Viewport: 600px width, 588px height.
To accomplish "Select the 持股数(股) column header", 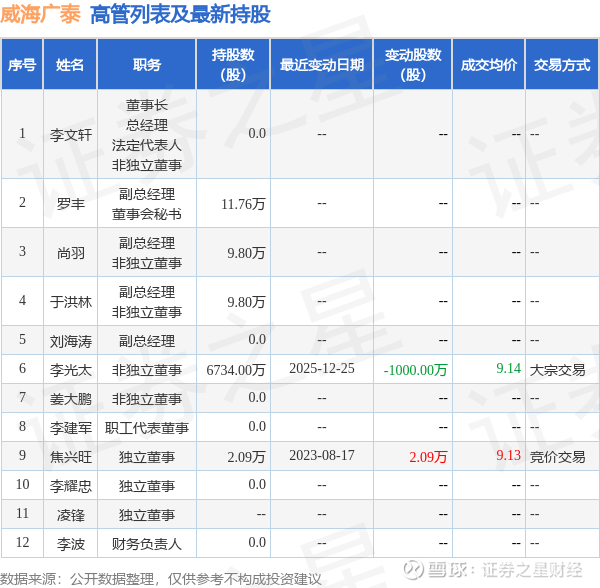I will [x=233, y=65].
